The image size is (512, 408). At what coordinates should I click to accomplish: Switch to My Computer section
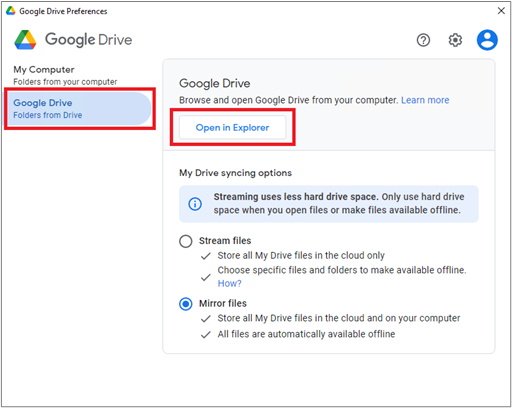click(x=65, y=75)
